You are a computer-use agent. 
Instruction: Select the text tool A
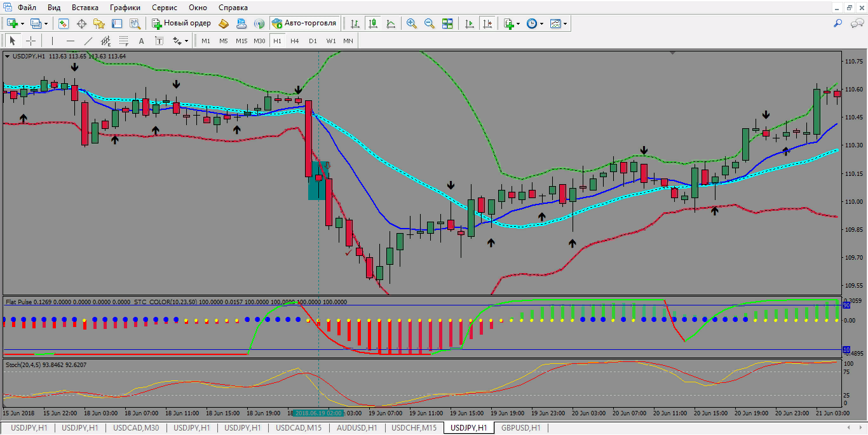click(142, 41)
